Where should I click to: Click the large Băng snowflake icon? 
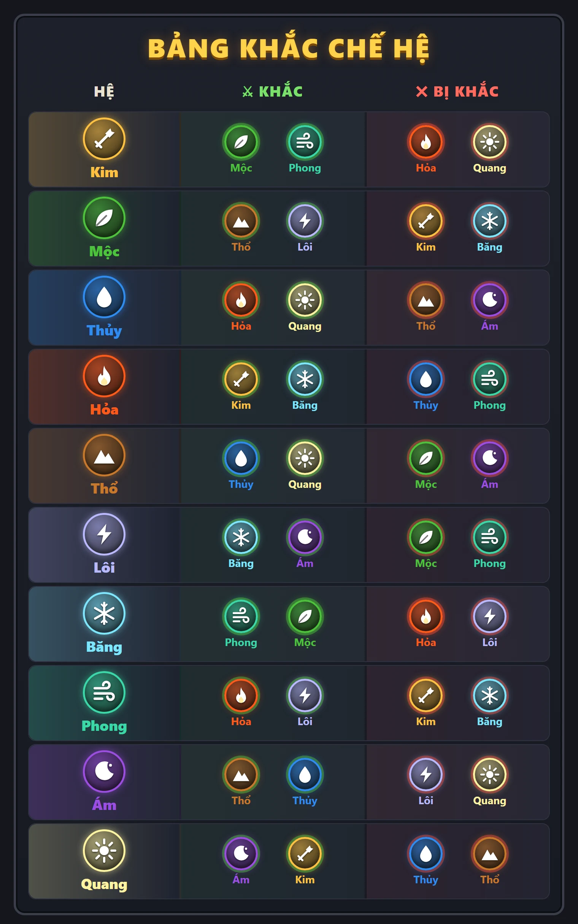tap(104, 613)
